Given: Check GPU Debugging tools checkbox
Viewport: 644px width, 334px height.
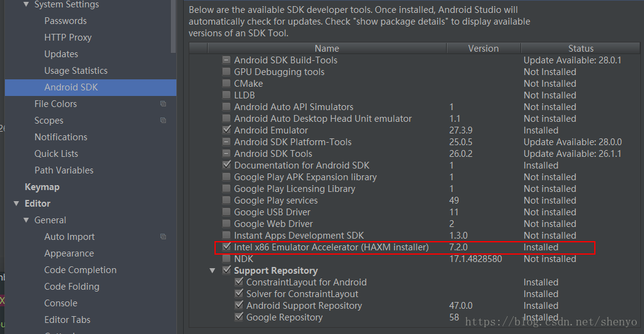Looking at the screenshot, I should click(226, 72).
